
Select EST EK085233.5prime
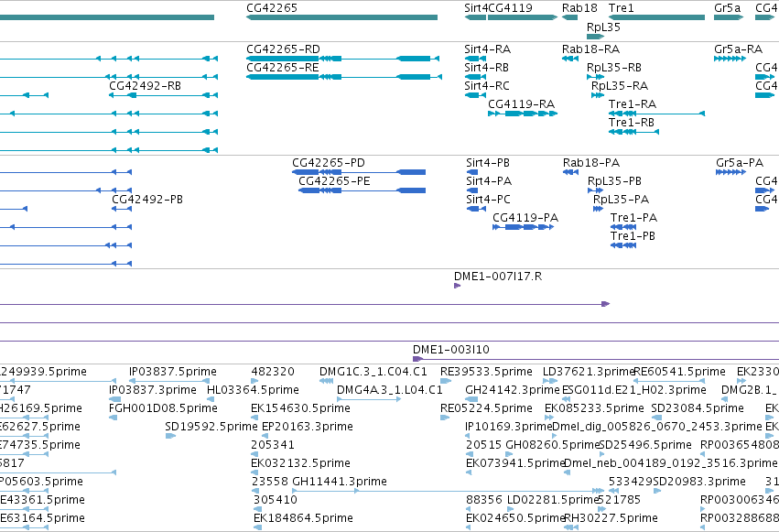[x=549, y=418]
